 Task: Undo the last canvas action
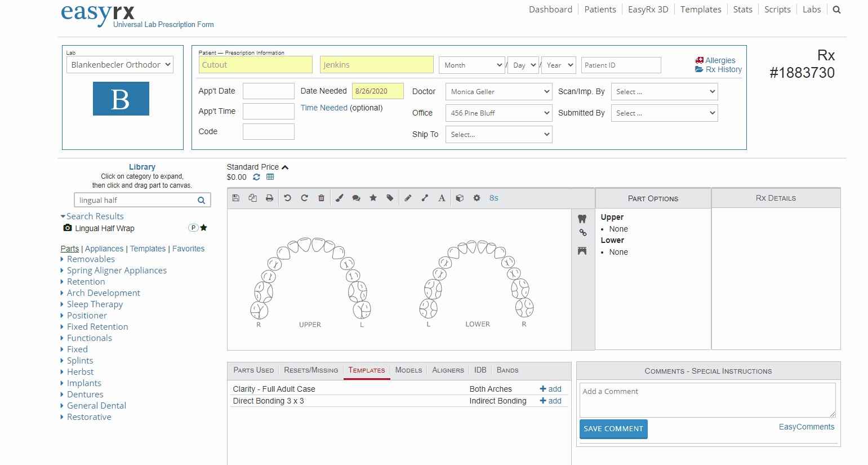click(288, 198)
